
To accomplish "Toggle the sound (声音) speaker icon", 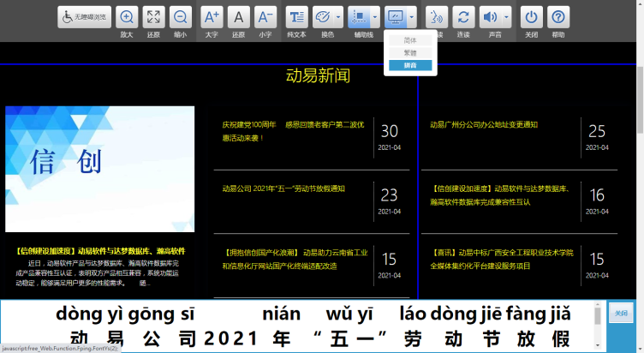I will (490, 16).
